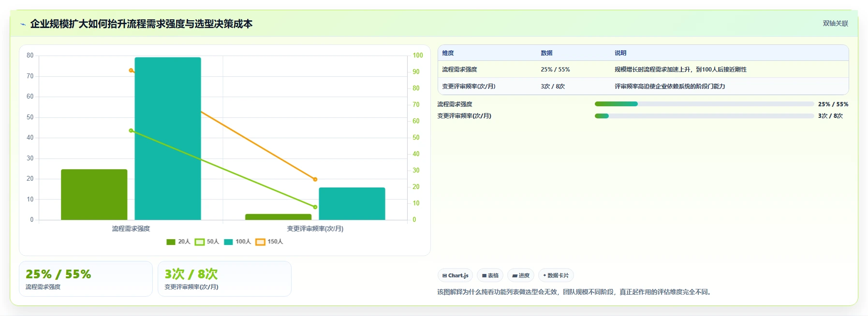The width and height of the screenshot is (868, 316).
Task: Click the 流程需求强度 progress bar
Action: click(704, 104)
